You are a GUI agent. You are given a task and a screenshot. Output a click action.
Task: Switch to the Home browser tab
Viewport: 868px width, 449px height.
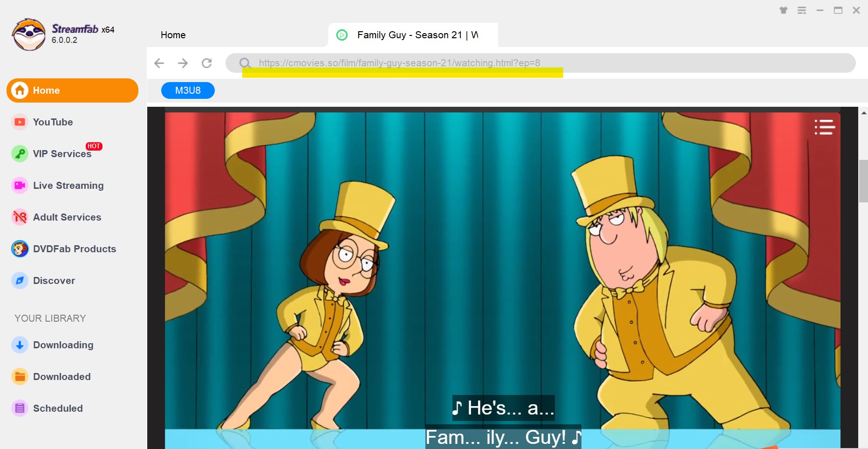pyautogui.click(x=173, y=35)
